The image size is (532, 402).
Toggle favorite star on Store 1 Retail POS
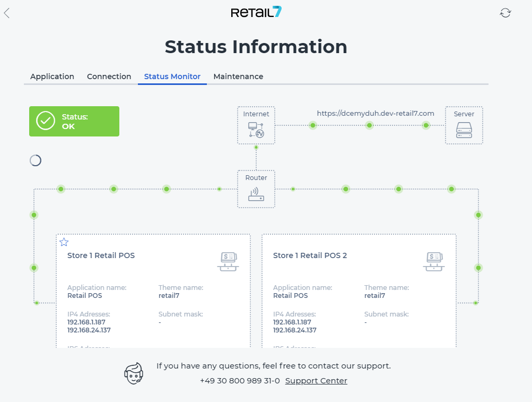[x=64, y=242]
